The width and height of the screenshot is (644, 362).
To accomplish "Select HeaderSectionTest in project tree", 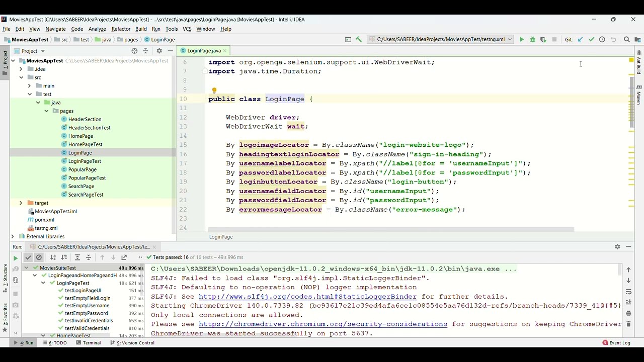I will pyautogui.click(x=89, y=128).
